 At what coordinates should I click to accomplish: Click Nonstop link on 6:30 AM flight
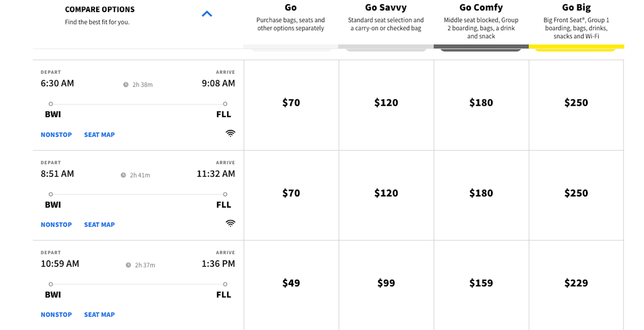[56, 135]
